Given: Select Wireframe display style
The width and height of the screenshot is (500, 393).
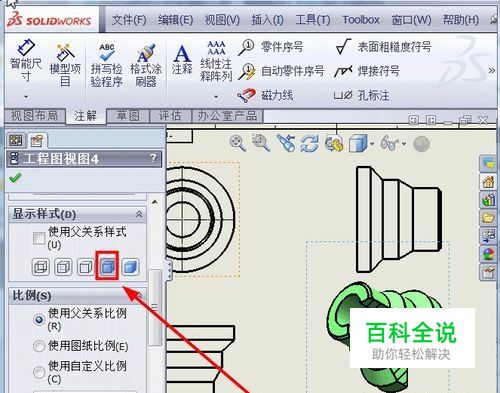Looking at the screenshot, I should (x=41, y=267).
